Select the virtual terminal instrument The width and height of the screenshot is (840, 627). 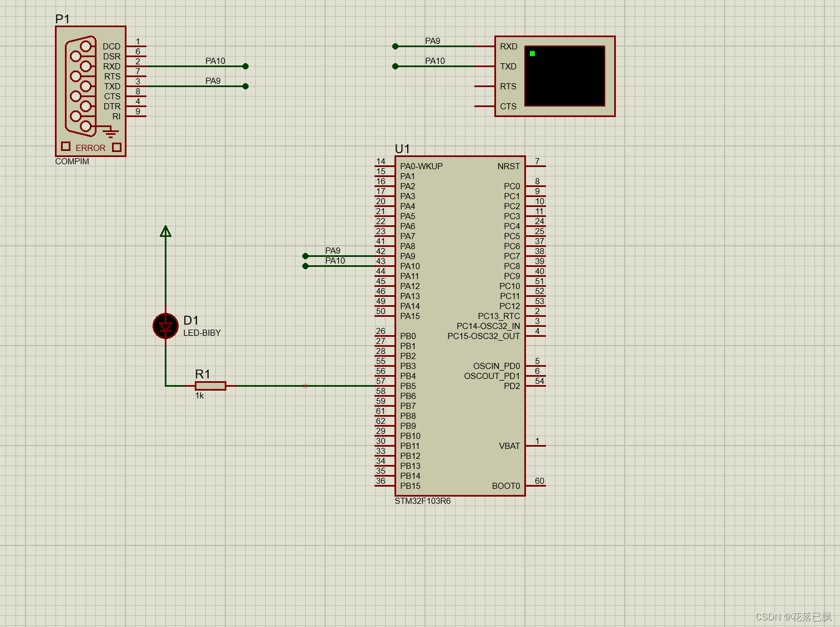(554, 76)
